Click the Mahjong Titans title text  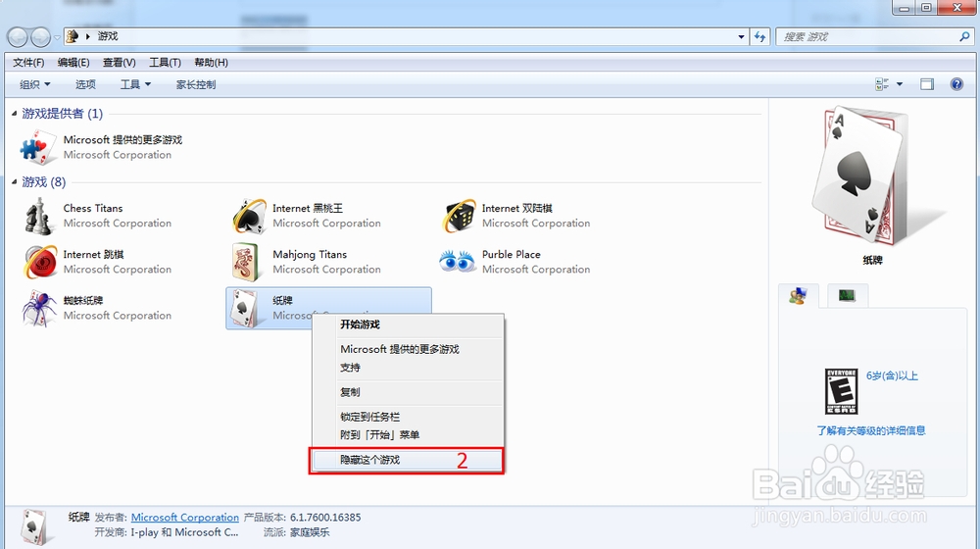tap(310, 255)
